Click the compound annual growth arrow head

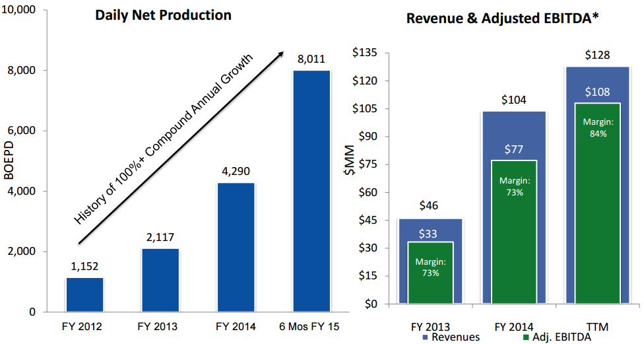click(284, 55)
